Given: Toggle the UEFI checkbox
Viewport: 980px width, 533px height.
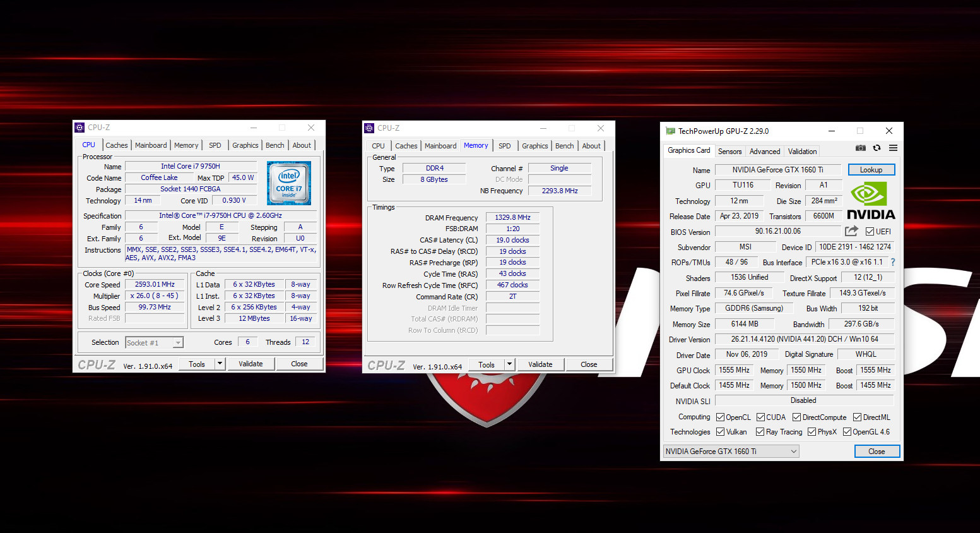Looking at the screenshot, I should coord(870,232).
